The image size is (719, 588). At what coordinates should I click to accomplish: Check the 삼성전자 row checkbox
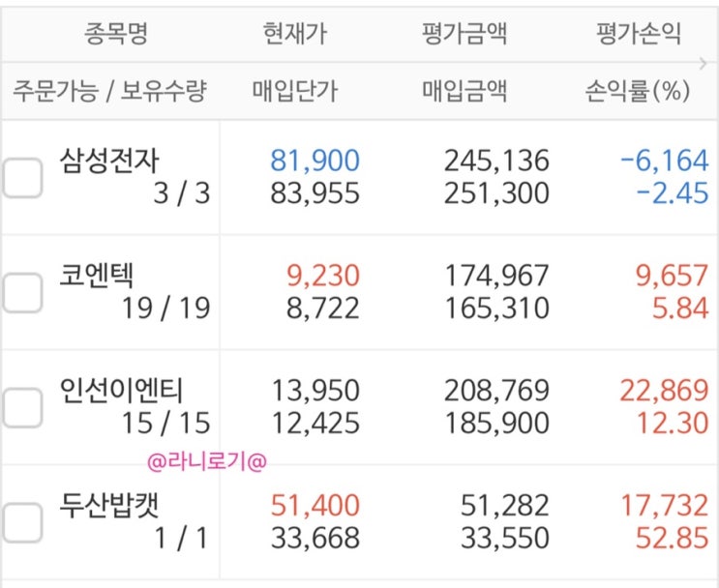(x=21, y=177)
